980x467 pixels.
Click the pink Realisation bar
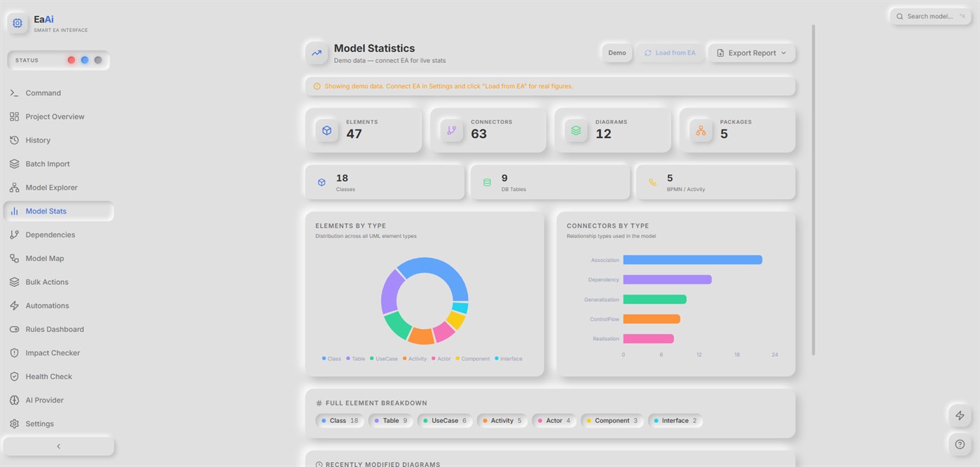click(649, 339)
